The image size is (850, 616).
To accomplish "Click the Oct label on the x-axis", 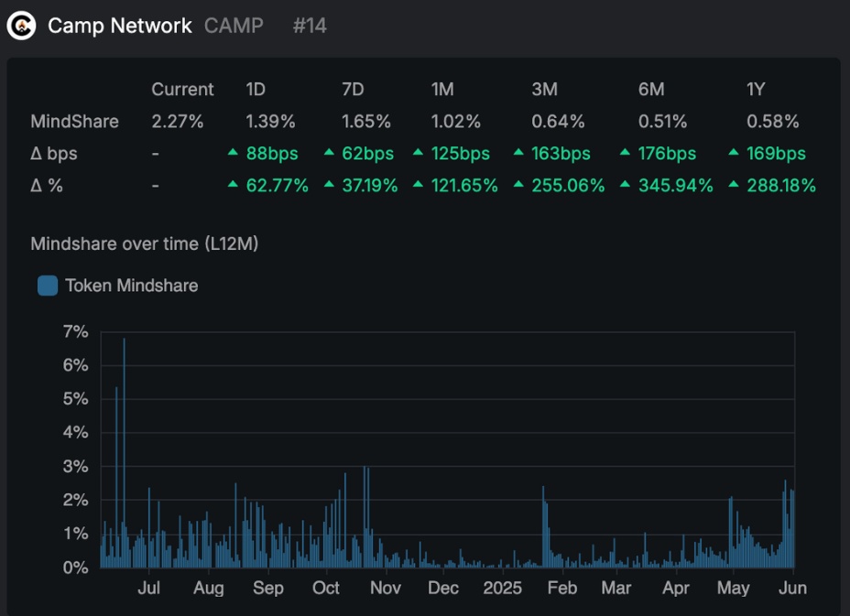I will (x=326, y=588).
